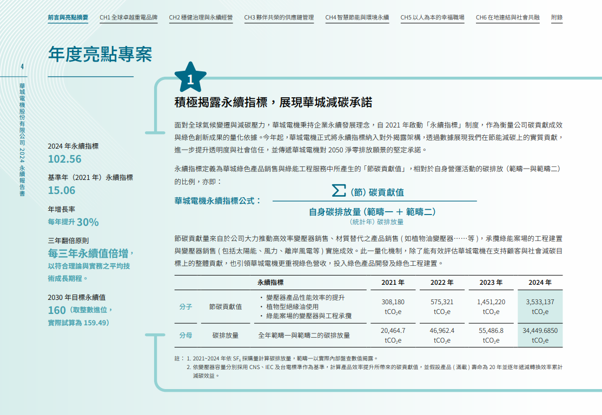Select the 308,180 tCO₂e cell
Screen dimensions: 602x415
click(x=393, y=307)
